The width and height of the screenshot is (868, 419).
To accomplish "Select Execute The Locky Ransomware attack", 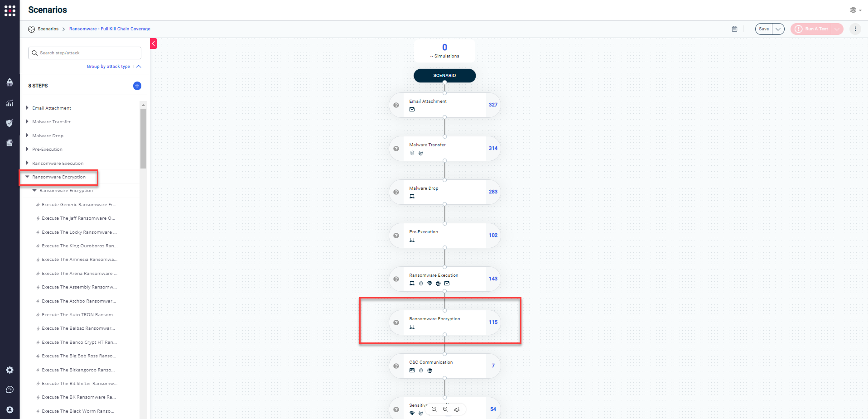I will click(x=79, y=232).
